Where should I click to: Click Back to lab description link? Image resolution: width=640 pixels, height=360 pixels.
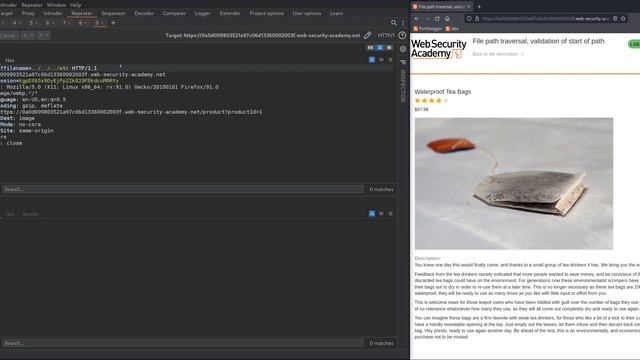498,54
